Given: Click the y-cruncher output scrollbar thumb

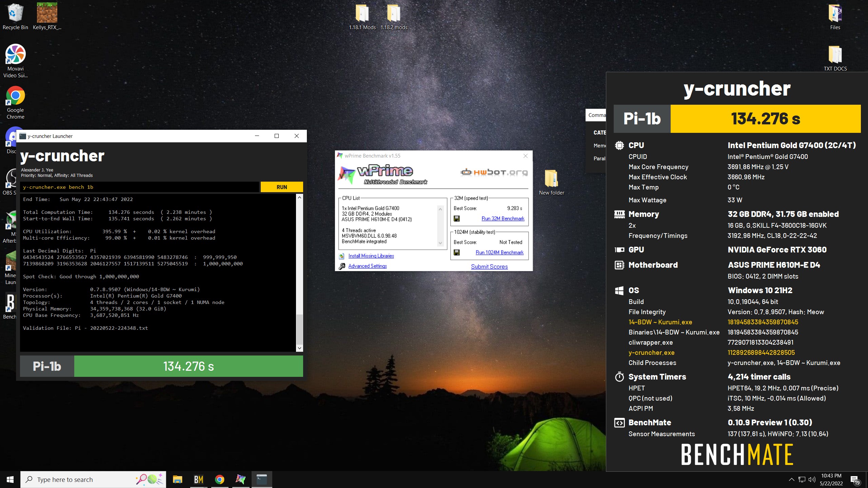Looking at the screenshot, I should 299,329.
